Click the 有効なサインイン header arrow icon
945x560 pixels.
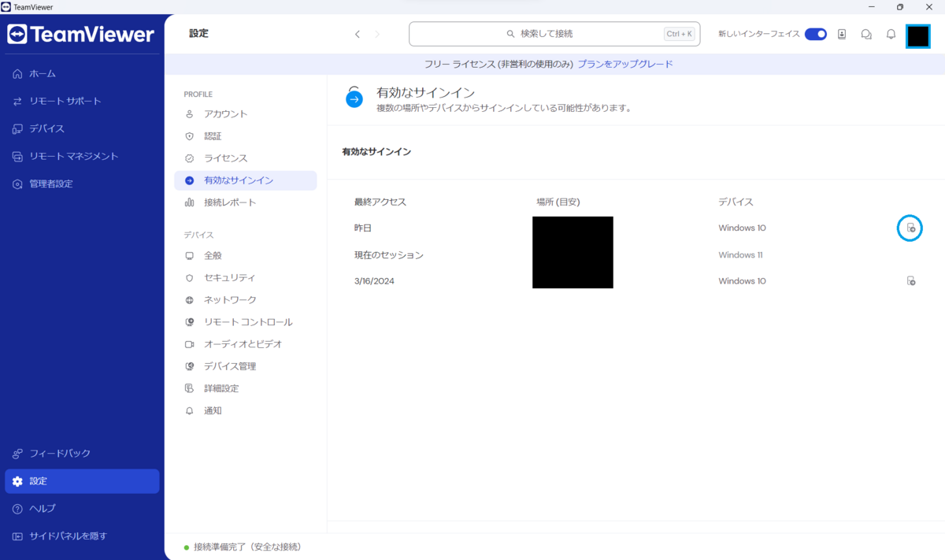pos(354,98)
